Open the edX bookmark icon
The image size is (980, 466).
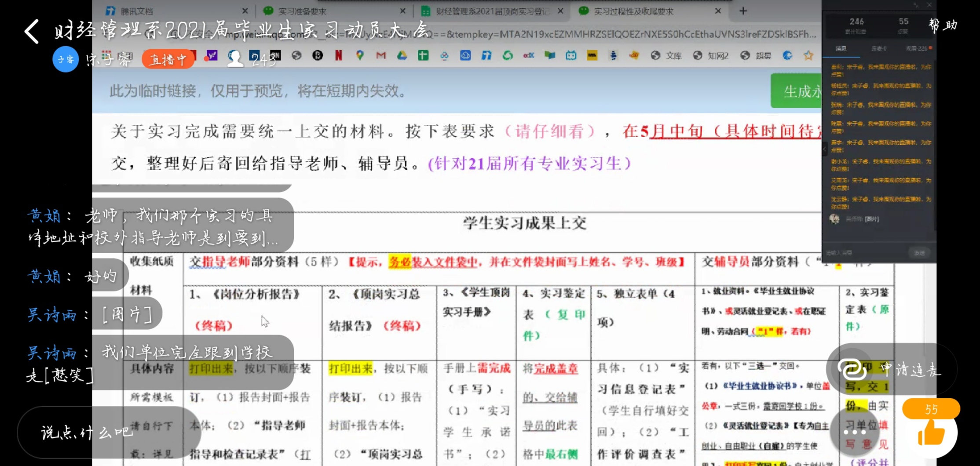529,55
